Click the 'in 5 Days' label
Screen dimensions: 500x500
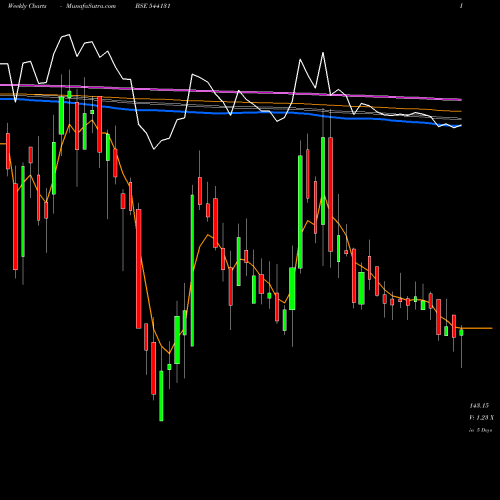(480, 430)
